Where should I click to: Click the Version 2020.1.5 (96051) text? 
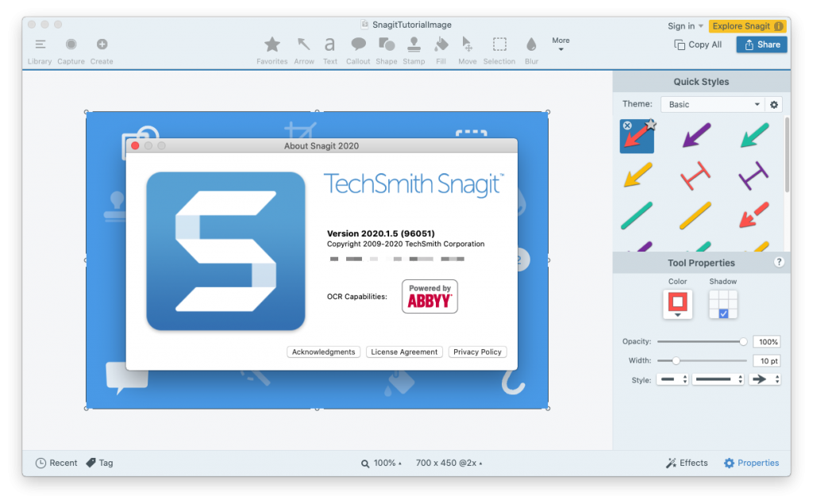tap(381, 233)
